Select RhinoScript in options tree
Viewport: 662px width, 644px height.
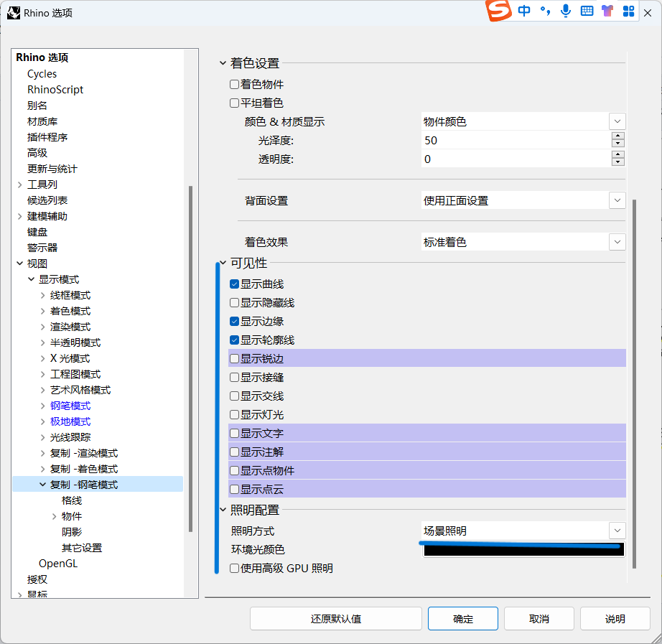click(x=55, y=90)
